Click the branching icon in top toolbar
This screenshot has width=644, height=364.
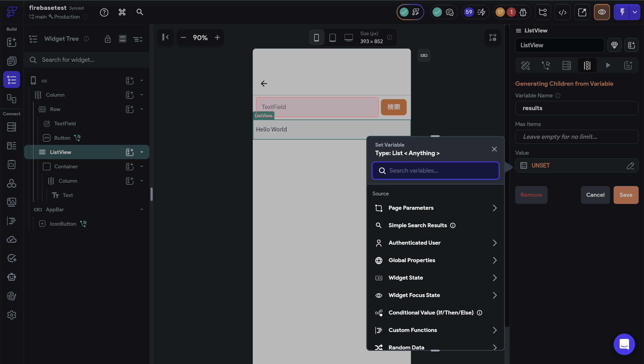543,12
